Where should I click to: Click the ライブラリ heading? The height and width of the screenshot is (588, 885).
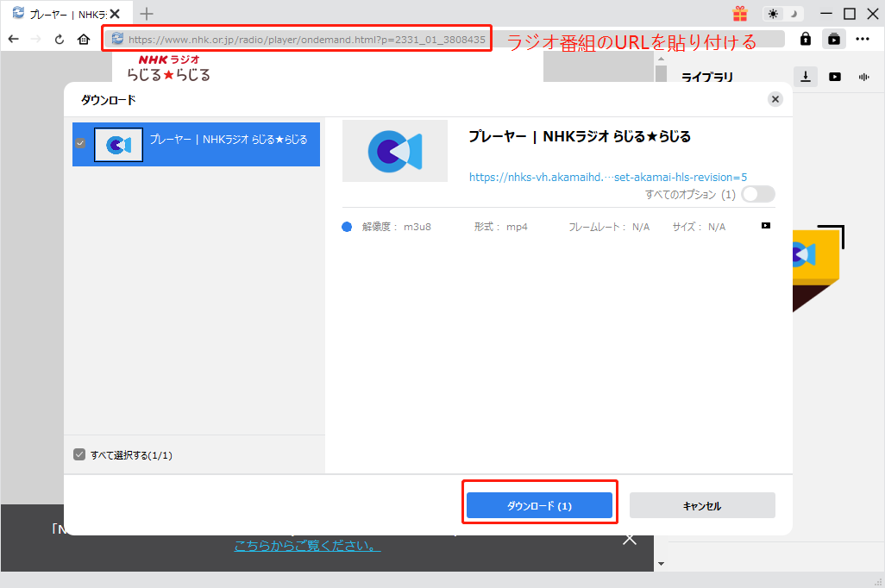[x=706, y=77]
